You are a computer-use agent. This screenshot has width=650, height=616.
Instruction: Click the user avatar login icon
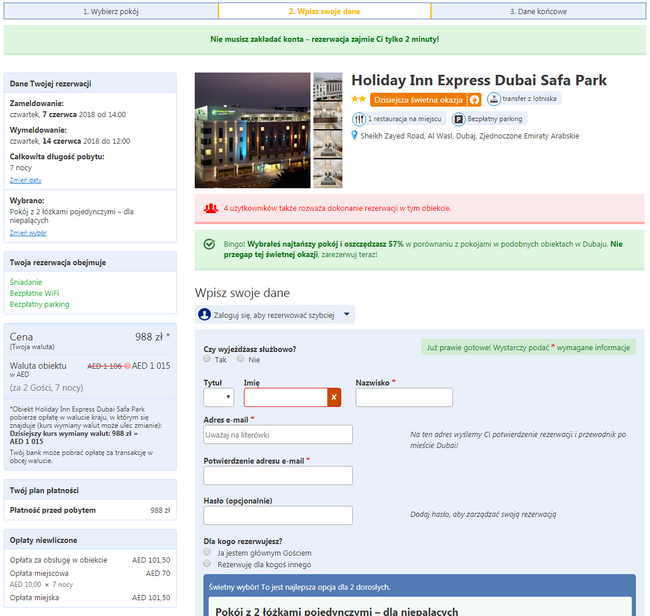[204, 315]
